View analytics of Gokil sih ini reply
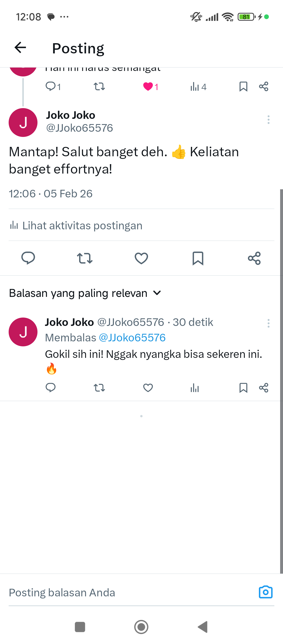The height and width of the screenshot is (644, 283). [x=195, y=388]
